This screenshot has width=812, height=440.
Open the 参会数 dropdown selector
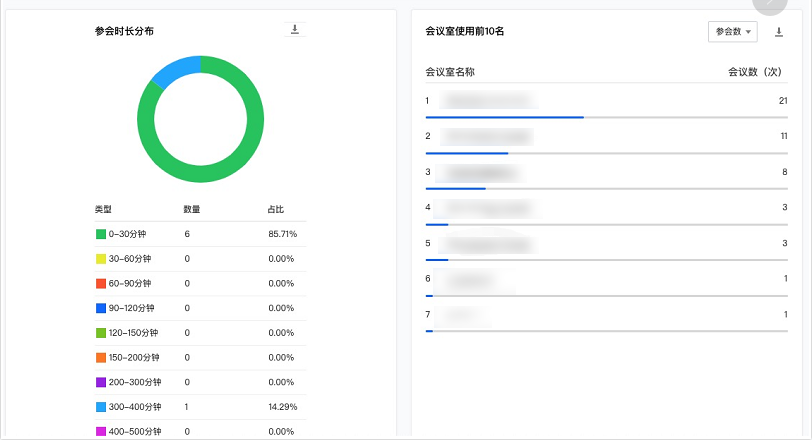pyautogui.click(x=733, y=32)
